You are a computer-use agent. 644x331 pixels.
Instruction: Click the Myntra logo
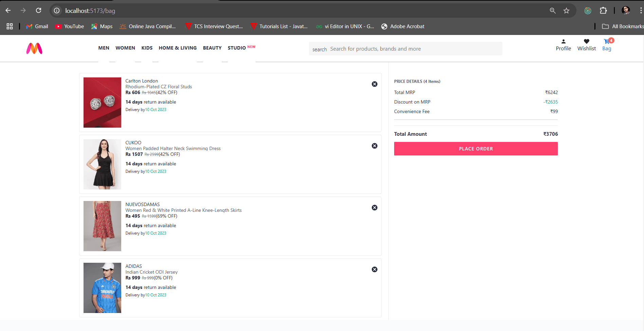(34, 49)
